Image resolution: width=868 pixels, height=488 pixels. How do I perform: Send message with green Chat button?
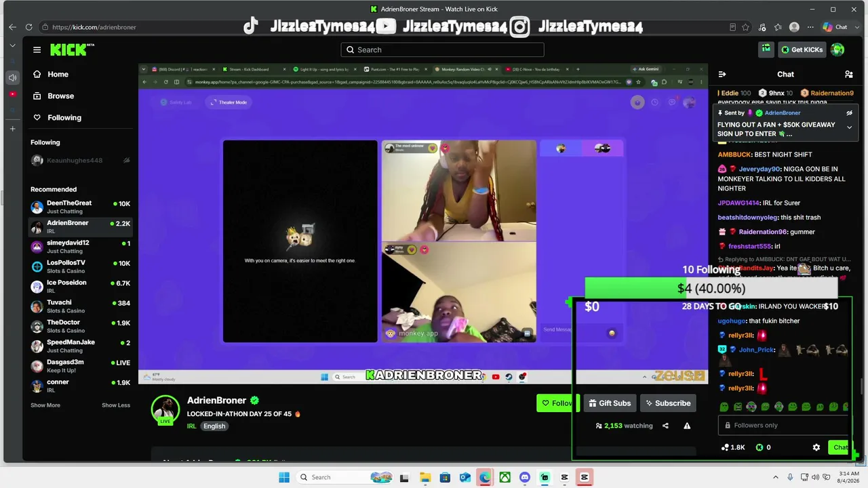pyautogui.click(x=840, y=447)
